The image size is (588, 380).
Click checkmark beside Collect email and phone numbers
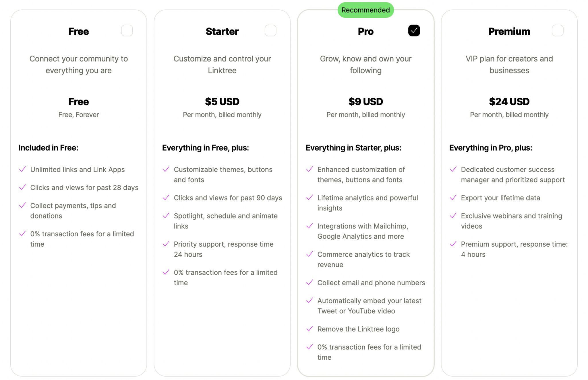(x=310, y=282)
